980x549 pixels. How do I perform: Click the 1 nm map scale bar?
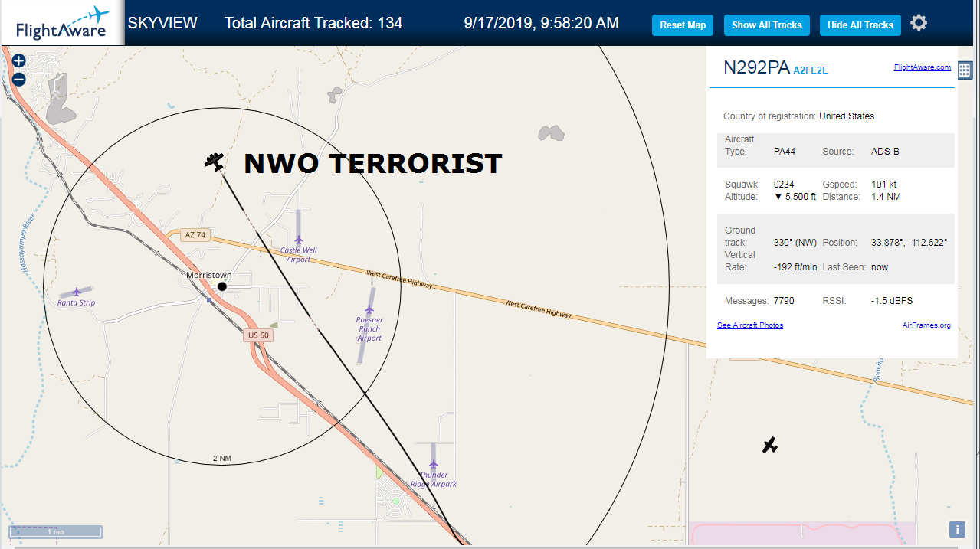[x=55, y=531]
